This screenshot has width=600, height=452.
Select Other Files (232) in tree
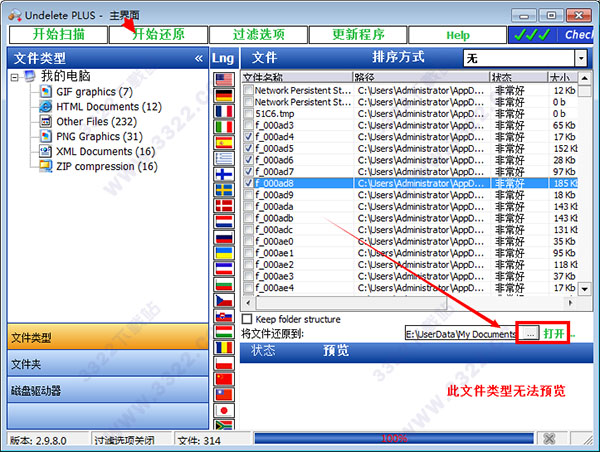click(96, 122)
